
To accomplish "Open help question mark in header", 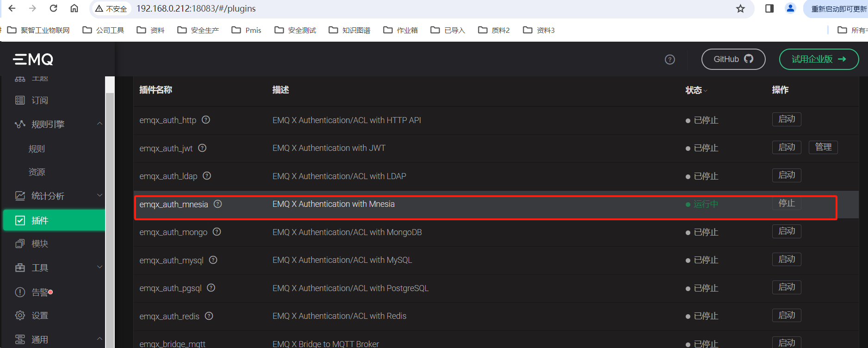I will click(670, 59).
